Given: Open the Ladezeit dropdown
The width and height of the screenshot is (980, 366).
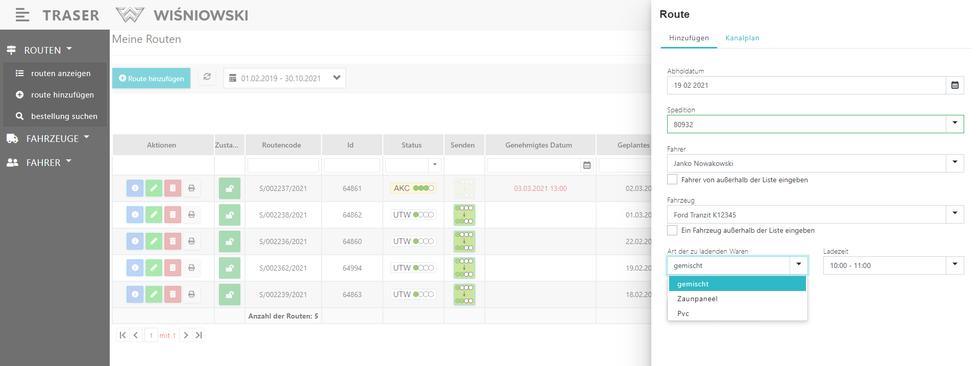Looking at the screenshot, I should (954, 265).
